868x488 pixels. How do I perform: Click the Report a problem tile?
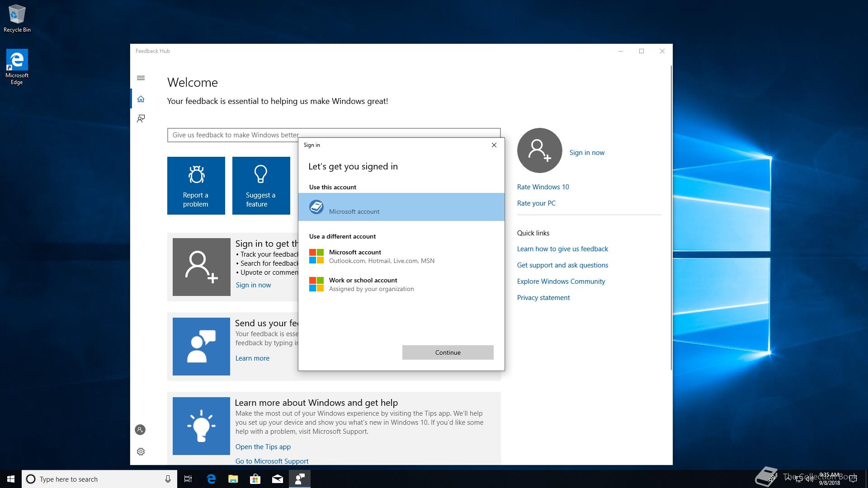(196, 186)
